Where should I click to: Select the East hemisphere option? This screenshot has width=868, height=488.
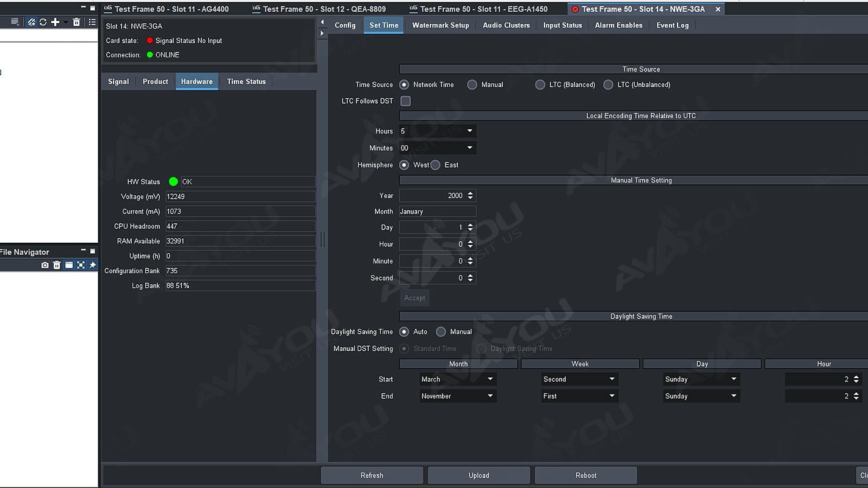click(x=435, y=165)
